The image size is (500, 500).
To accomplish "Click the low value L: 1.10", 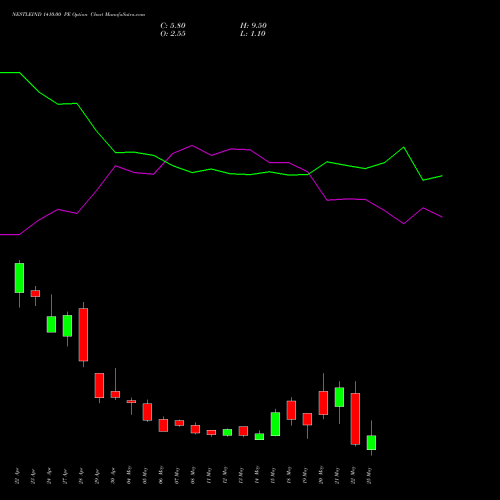I will [x=253, y=34].
